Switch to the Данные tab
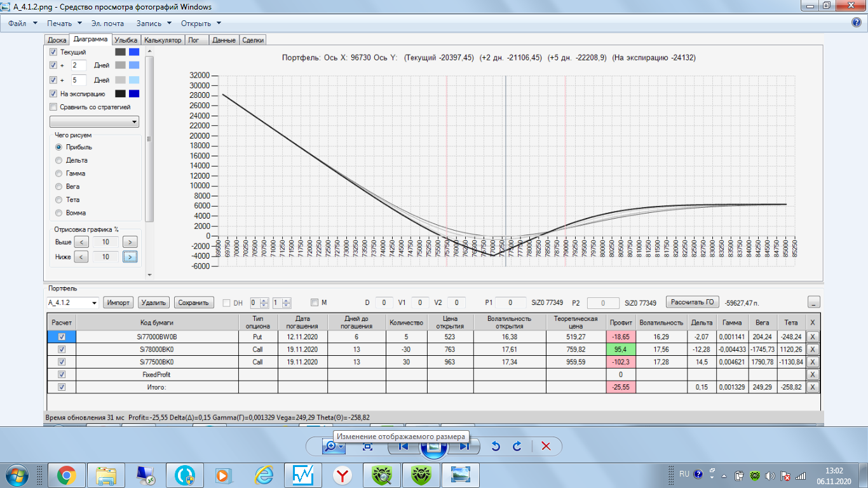The height and width of the screenshot is (488, 868). (x=224, y=40)
